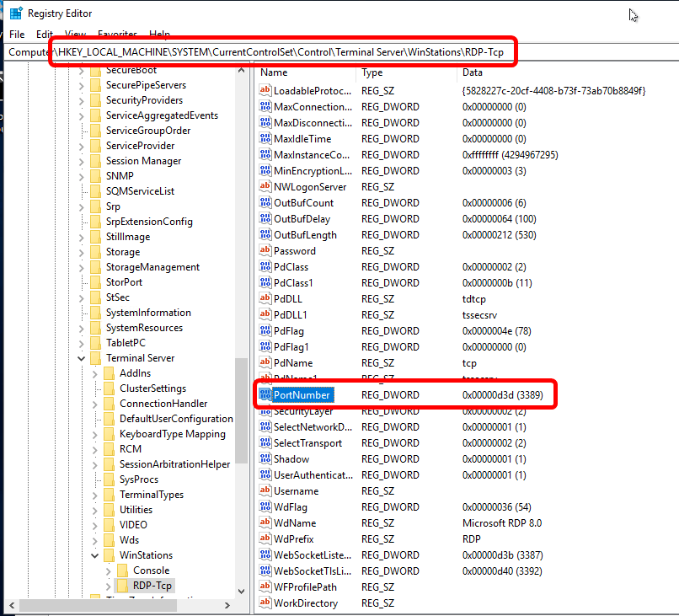Screen dimensions: 679x616
Task: Click the TabletPC folder icon
Action: [x=96, y=343]
